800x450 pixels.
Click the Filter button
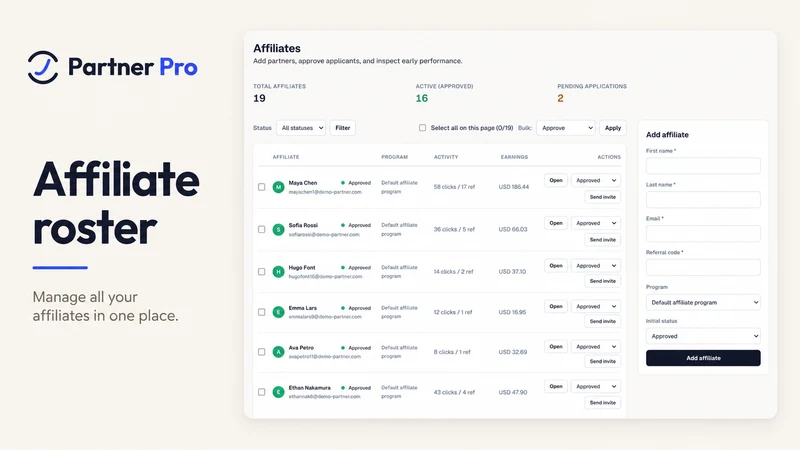click(343, 128)
